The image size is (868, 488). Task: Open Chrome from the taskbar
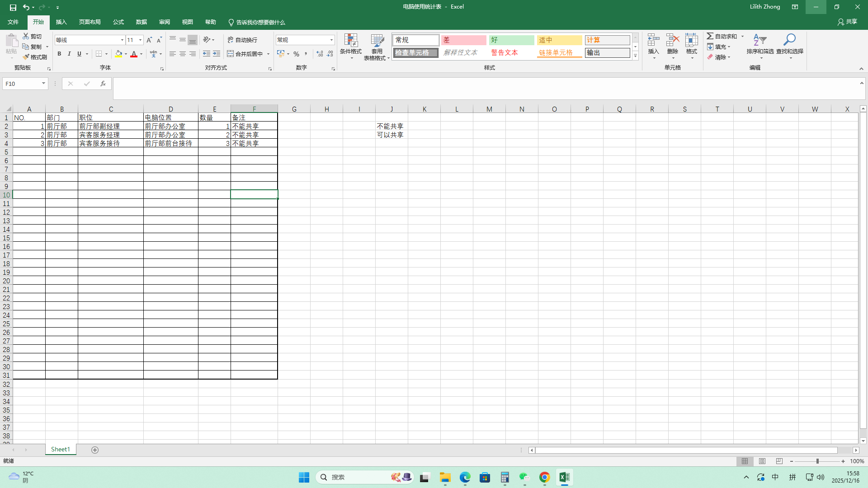[x=544, y=477]
